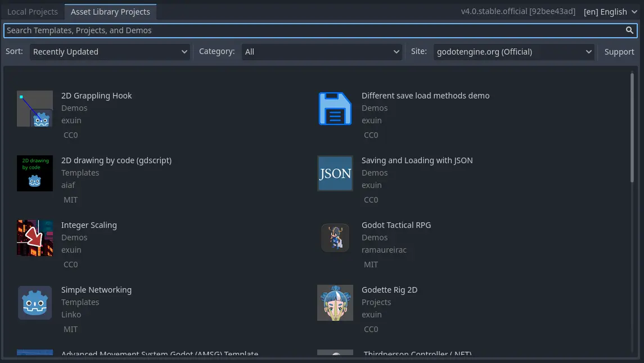
Task: Click the Advanced Movement System template thumbnail
Action: 35,355
